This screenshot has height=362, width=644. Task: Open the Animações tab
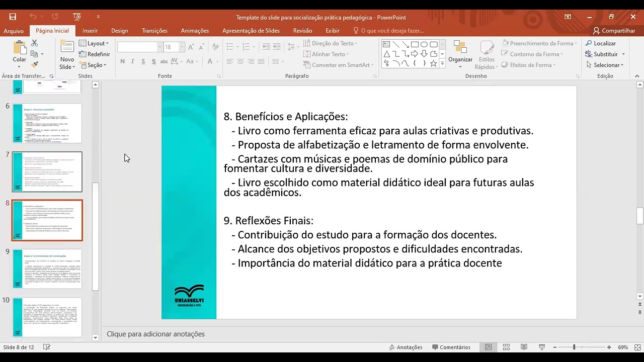point(195,31)
